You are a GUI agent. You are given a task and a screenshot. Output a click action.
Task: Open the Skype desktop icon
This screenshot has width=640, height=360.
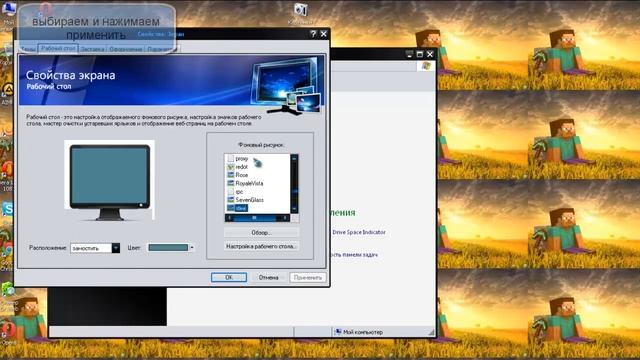[7, 209]
